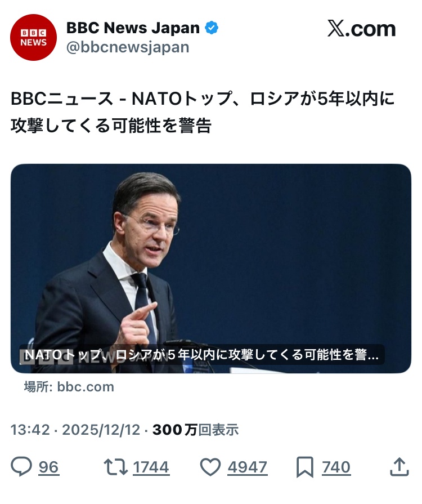Image resolution: width=422 pixels, height=504 pixels.
Task: View the 96 replies count
Action: 48,467
